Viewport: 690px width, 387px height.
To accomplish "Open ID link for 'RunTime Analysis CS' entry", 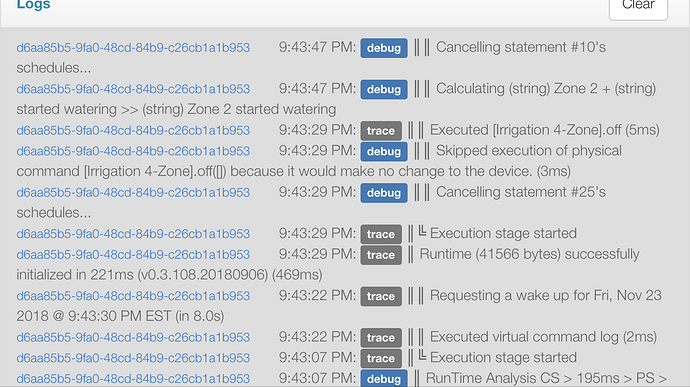I will 133,379.
